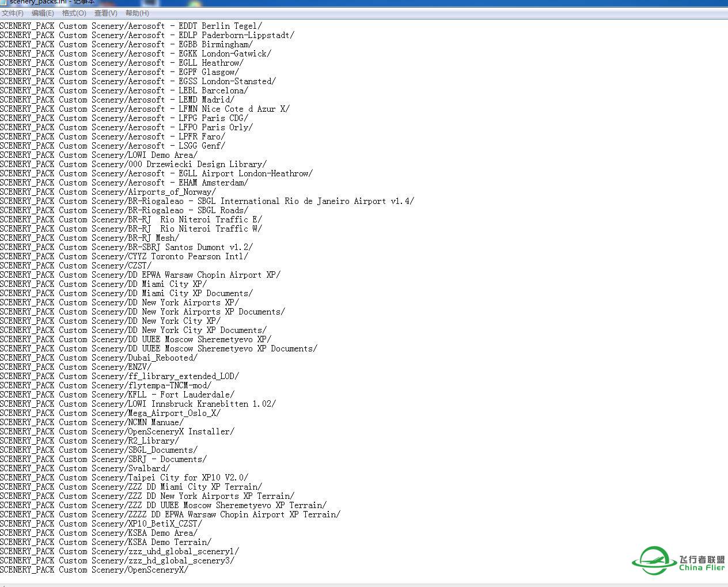Click the ff_library_extended_LOD line

[119, 376]
